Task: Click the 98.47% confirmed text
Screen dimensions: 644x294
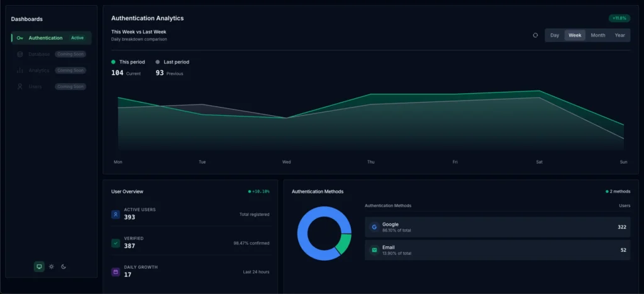Action: click(252, 243)
